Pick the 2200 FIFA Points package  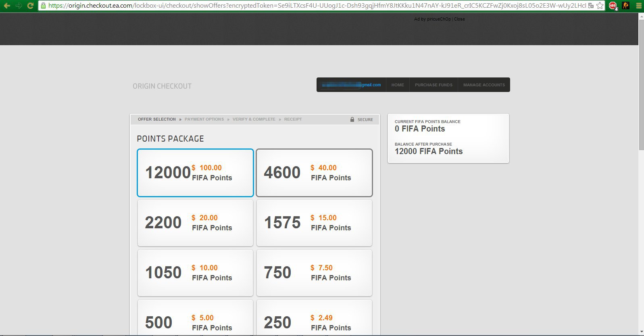[x=195, y=223]
